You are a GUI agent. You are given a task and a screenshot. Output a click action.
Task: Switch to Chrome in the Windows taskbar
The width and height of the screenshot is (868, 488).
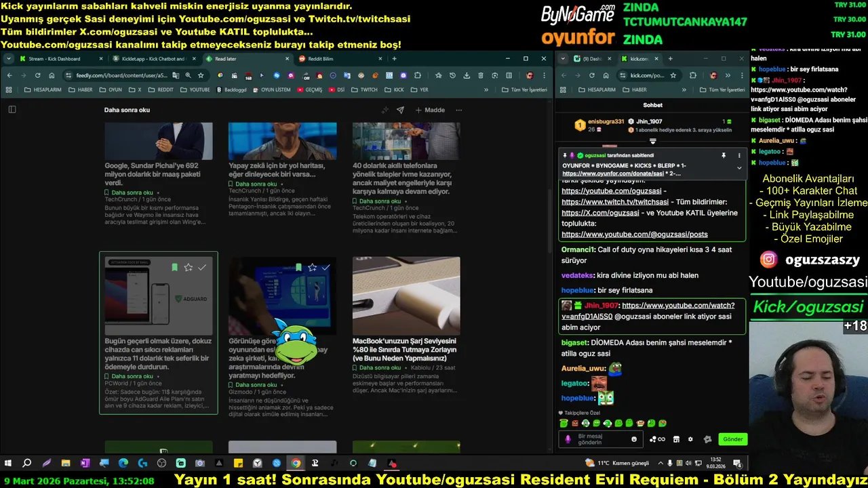coord(296,464)
